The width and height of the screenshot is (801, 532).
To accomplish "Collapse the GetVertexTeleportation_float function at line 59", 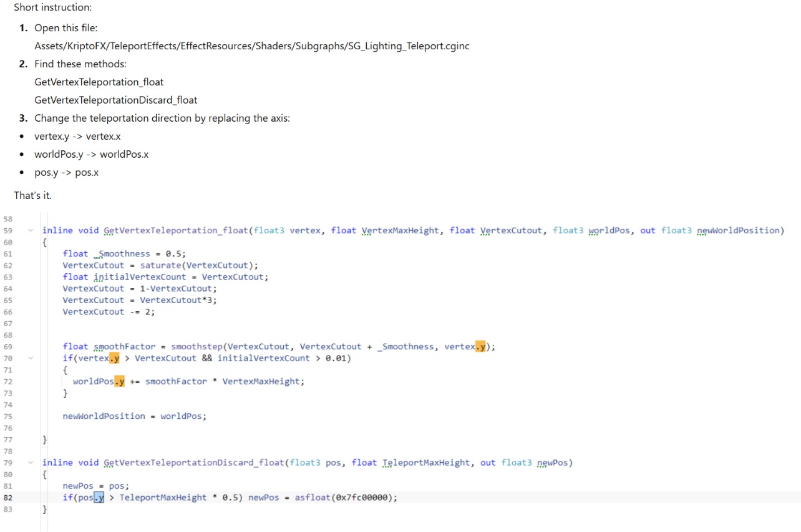I will point(31,231).
